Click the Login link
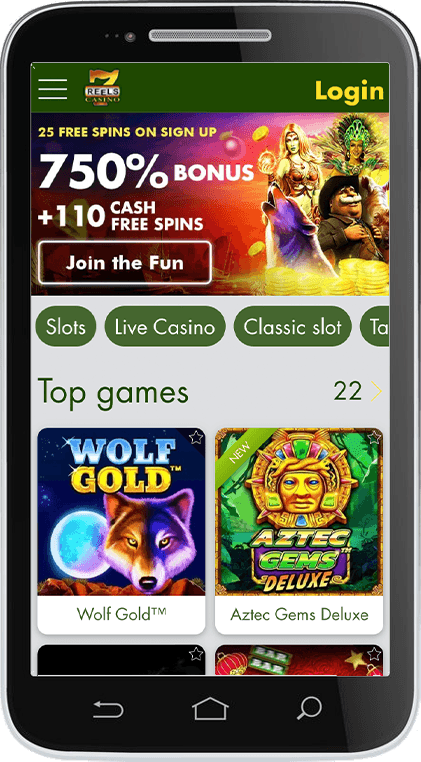Image resolution: width=421 pixels, height=762 pixels. click(349, 90)
